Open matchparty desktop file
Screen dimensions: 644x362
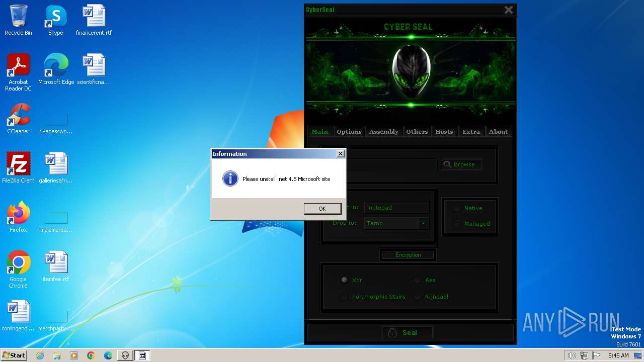[x=56, y=321]
